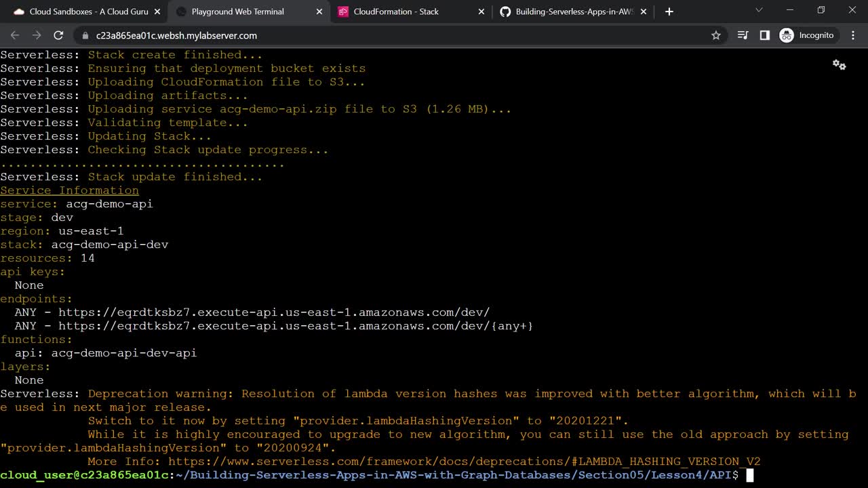Open the media controls icon
Image resolution: width=868 pixels, height=488 pixels.
743,35
